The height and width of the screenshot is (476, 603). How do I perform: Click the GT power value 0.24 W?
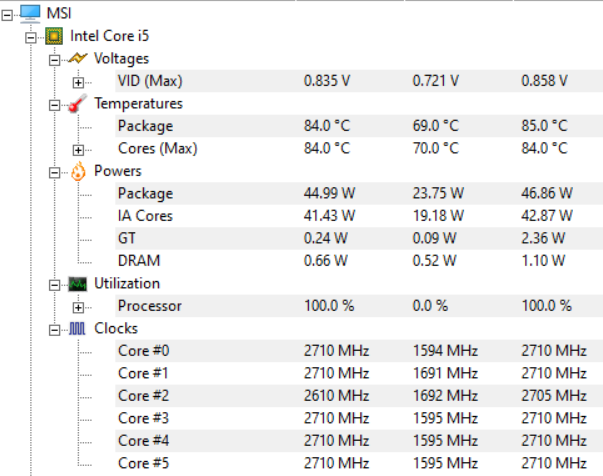326,239
